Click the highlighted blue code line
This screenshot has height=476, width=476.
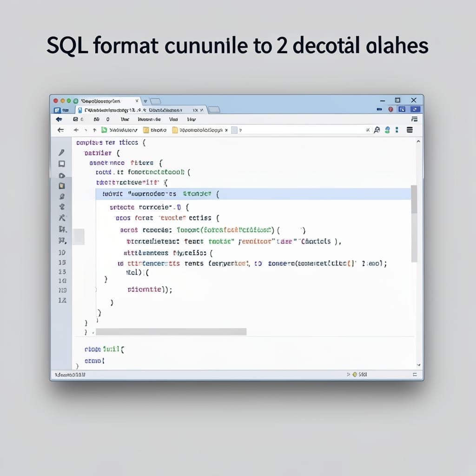coord(253,194)
